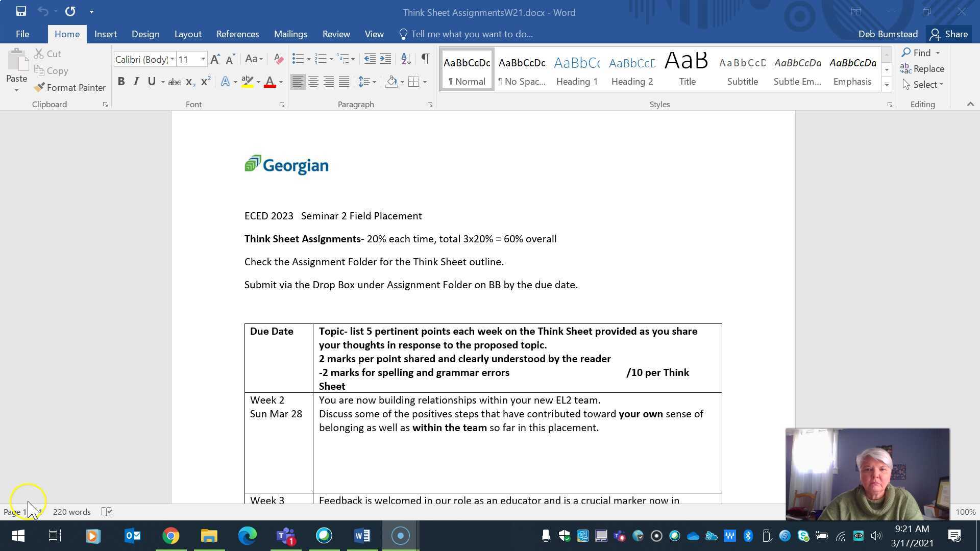The height and width of the screenshot is (551, 980).
Task: Select the No Spacing style
Action: pos(521,69)
